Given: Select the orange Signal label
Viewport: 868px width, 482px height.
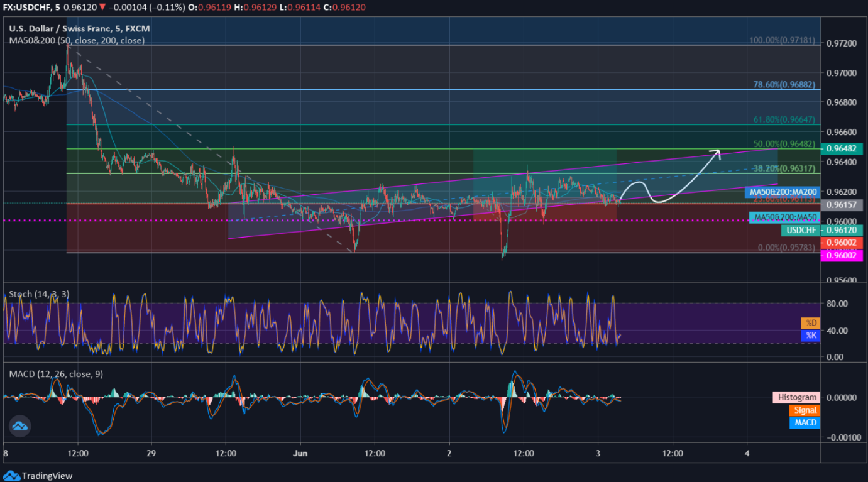Looking at the screenshot, I should [804, 410].
